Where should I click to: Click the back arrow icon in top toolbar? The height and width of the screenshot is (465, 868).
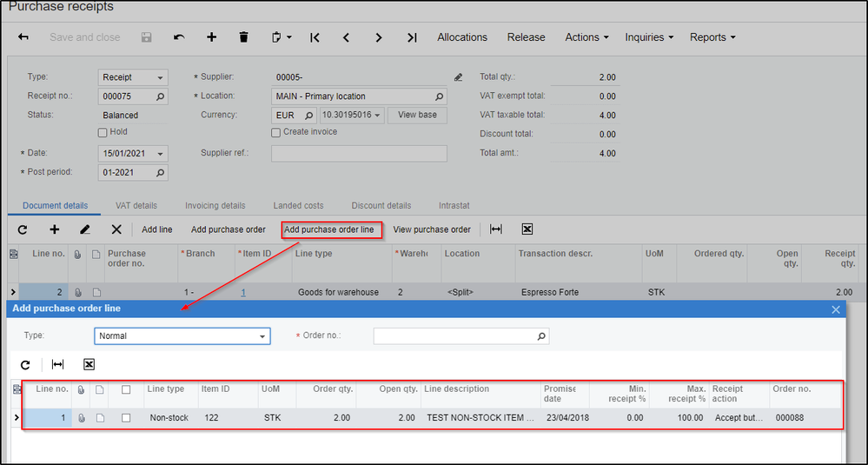point(23,37)
